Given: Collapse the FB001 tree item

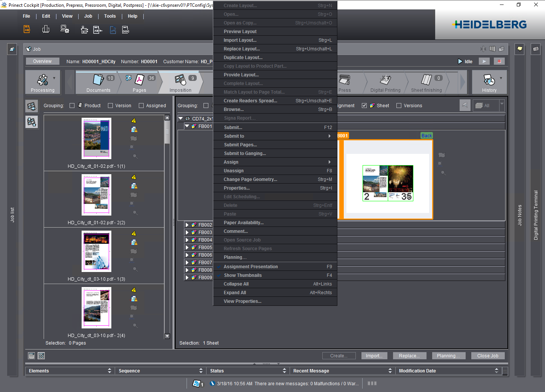Looking at the screenshot, I should click(187, 126).
